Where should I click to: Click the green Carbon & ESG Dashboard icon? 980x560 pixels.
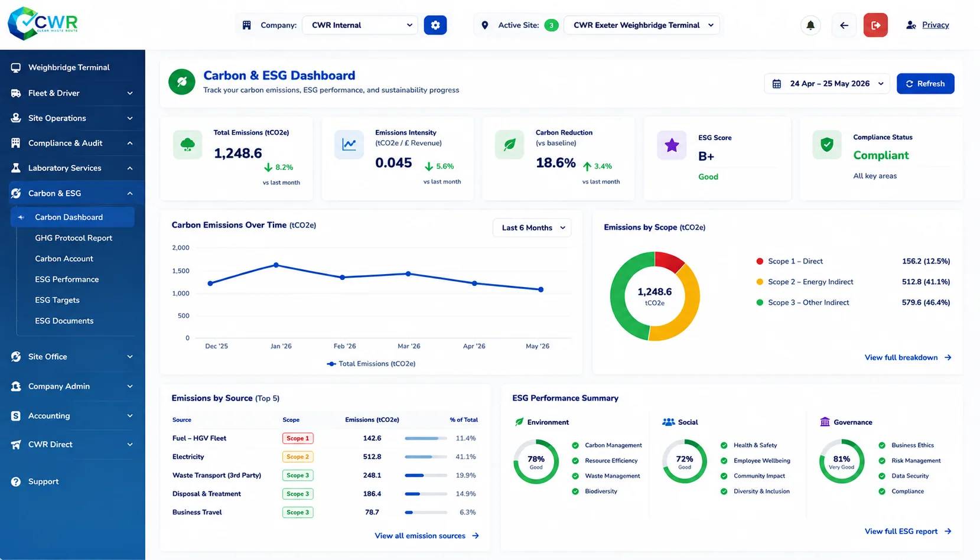coord(182,82)
